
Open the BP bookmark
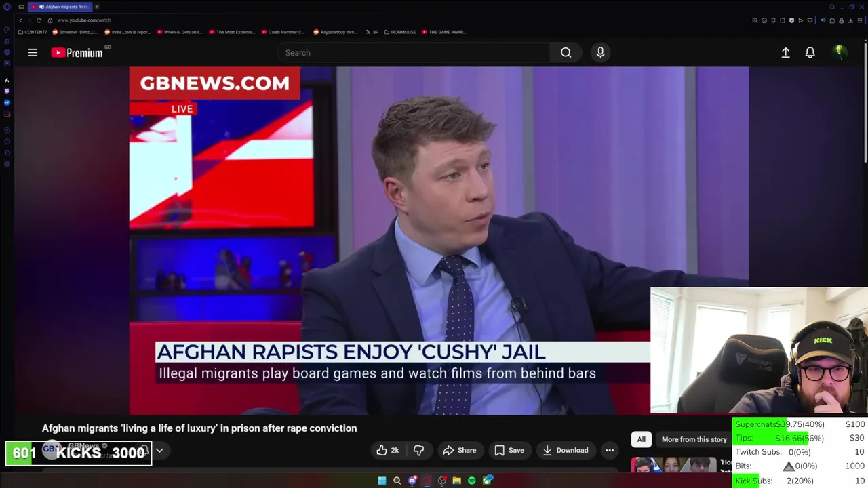tap(372, 32)
